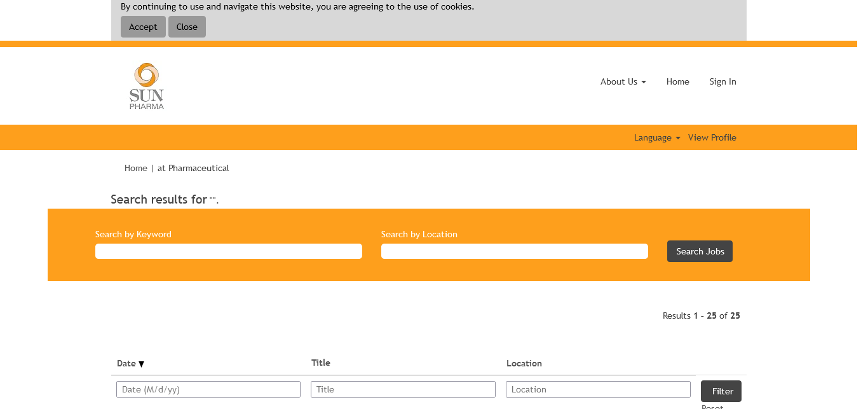Click the Sun Pharma logo

(x=147, y=86)
